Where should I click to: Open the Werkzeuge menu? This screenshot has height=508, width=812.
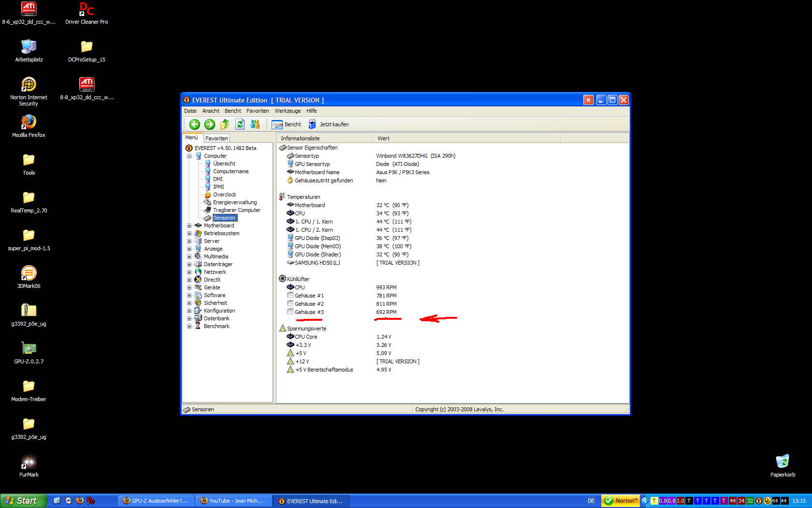288,111
